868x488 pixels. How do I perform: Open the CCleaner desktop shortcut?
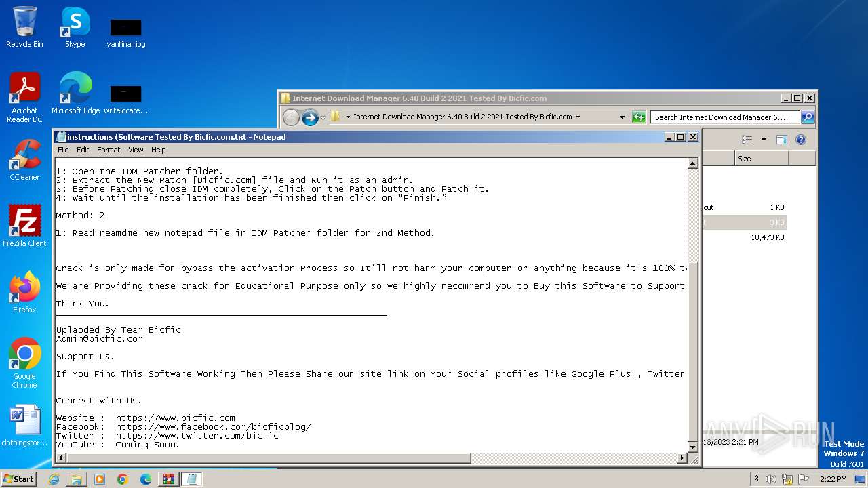coord(24,160)
